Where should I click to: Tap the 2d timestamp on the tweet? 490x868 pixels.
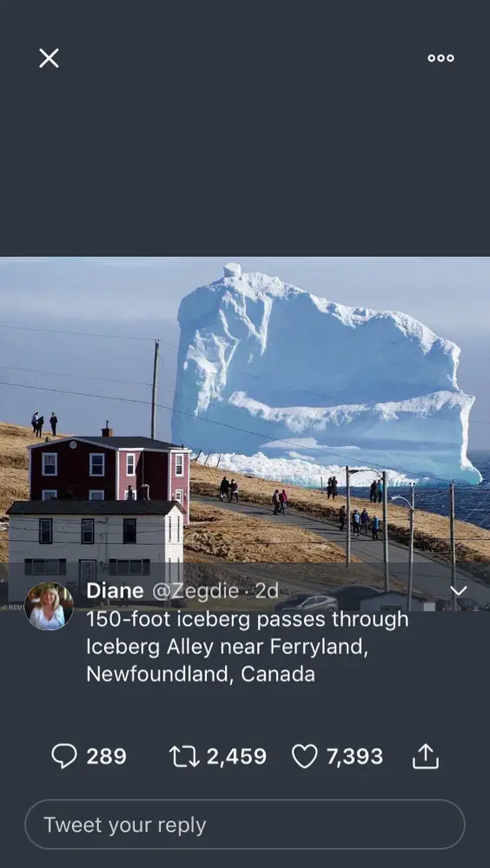(x=267, y=590)
